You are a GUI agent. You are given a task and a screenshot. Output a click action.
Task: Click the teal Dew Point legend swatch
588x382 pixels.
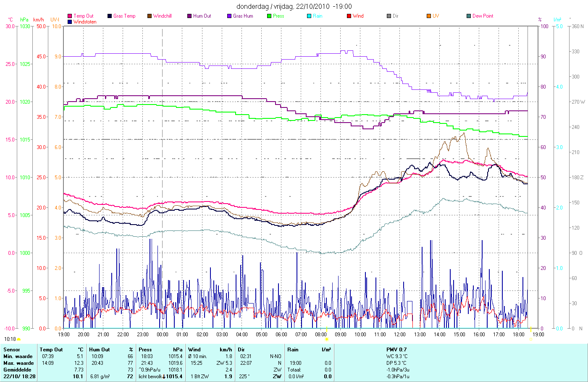tap(469, 16)
